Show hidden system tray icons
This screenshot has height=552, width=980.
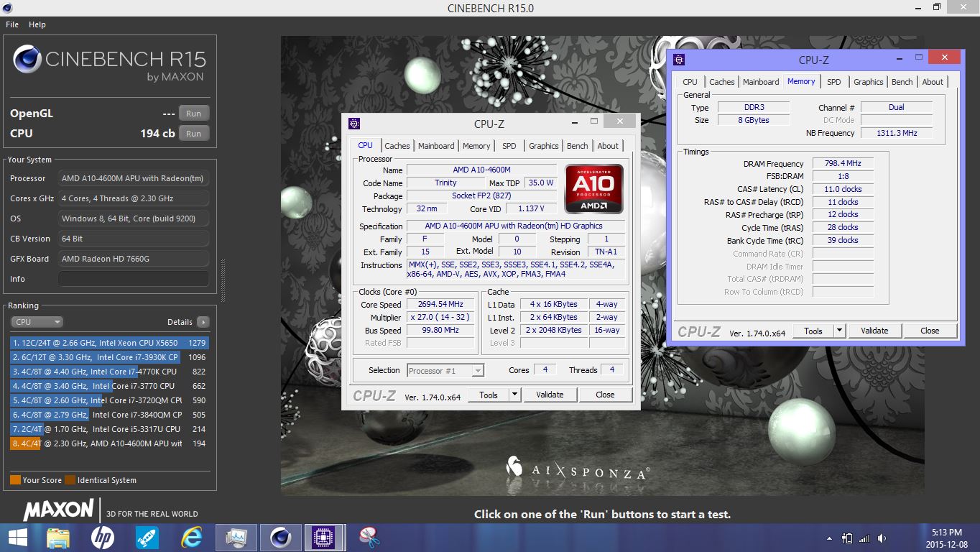coord(831,538)
